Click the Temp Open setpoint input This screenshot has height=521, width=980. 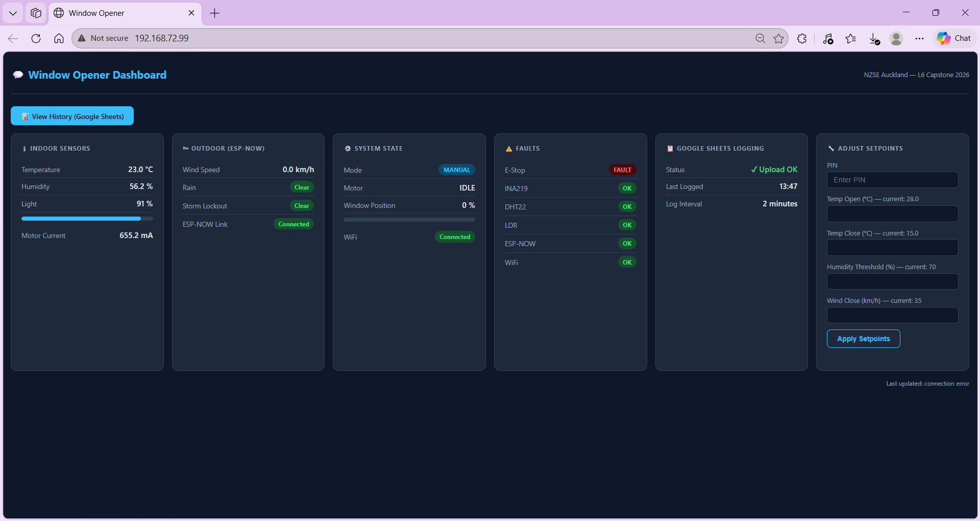pyautogui.click(x=892, y=214)
